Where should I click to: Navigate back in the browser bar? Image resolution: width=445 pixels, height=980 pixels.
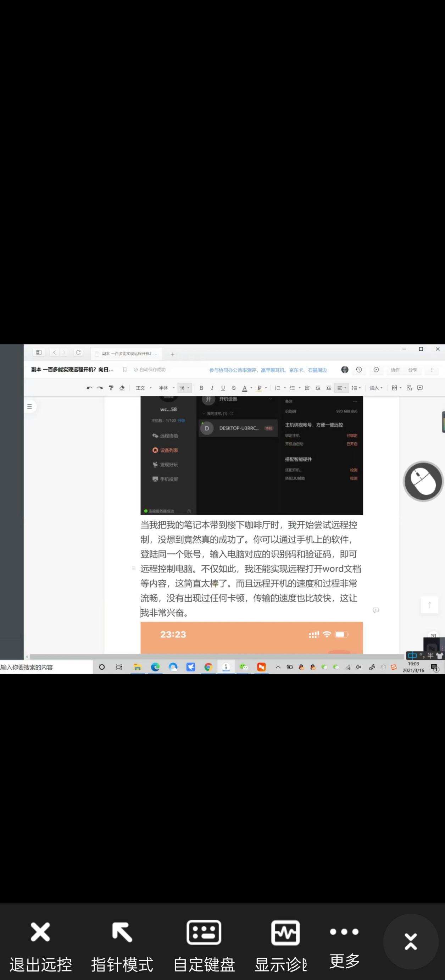[54, 353]
